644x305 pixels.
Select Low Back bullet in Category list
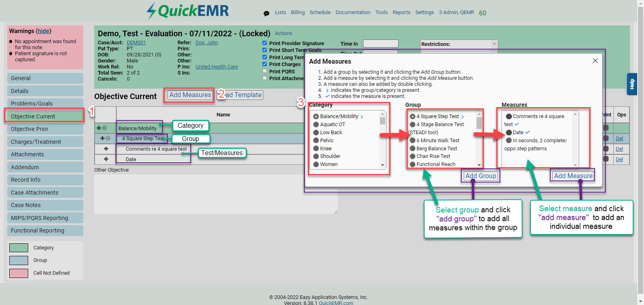316,133
